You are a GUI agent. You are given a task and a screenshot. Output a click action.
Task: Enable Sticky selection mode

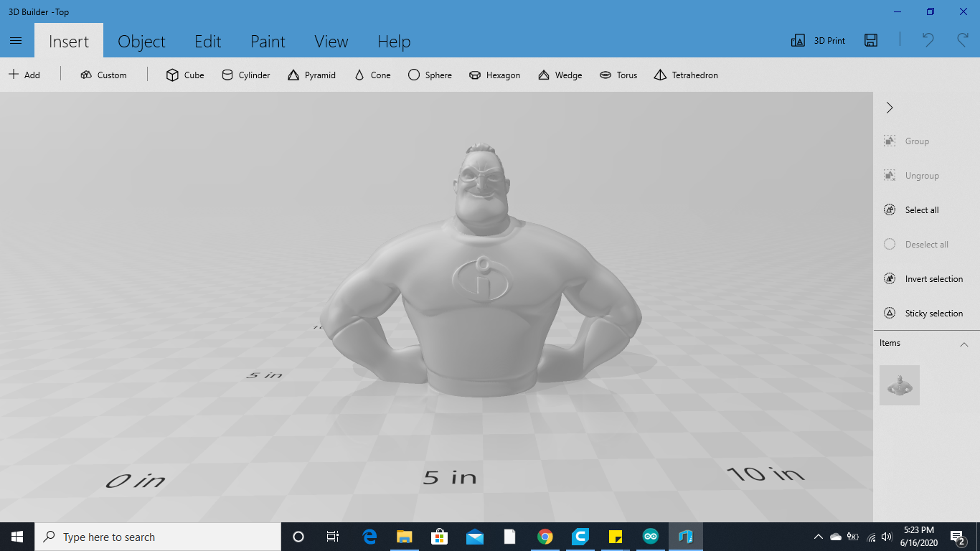(x=925, y=313)
